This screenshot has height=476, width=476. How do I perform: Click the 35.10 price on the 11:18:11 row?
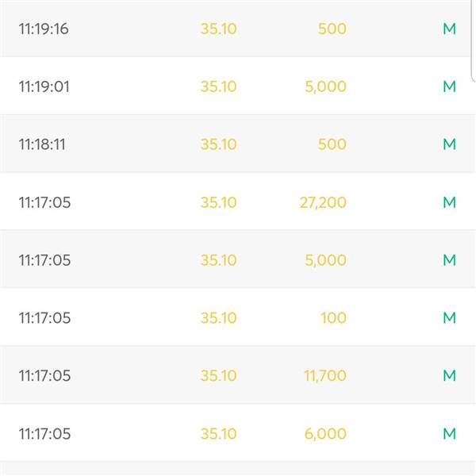click(219, 144)
